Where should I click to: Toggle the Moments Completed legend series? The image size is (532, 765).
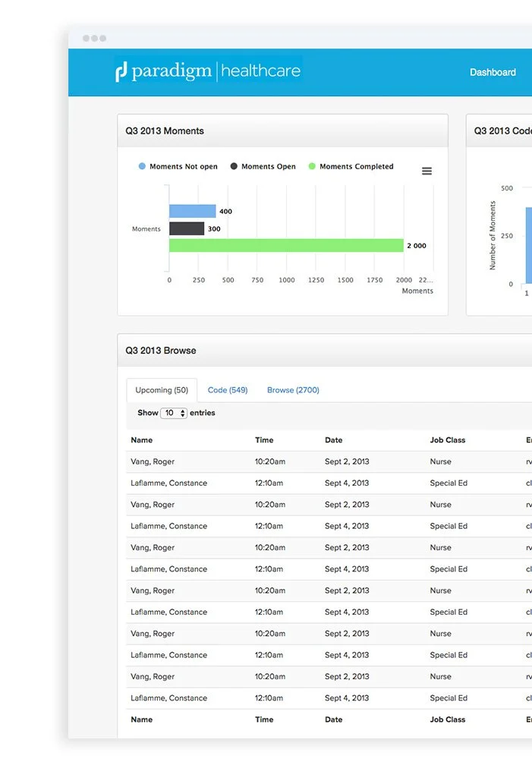[x=351, y=166]
